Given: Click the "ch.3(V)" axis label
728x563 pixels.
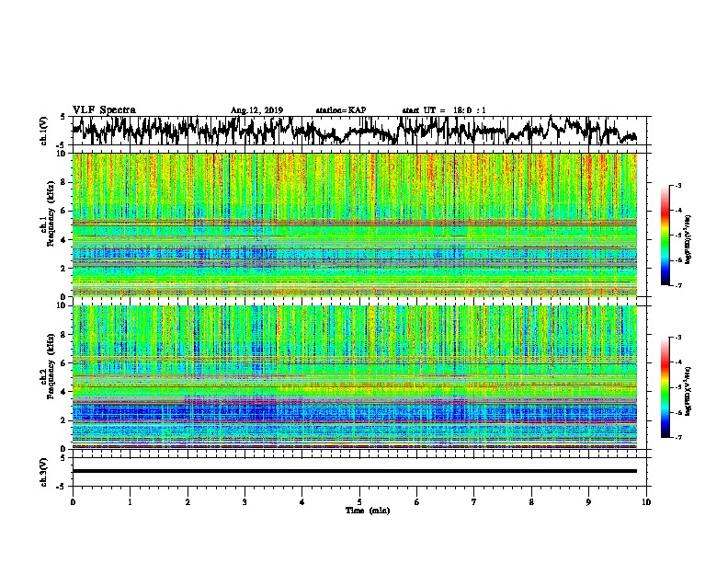Looking at the screenshot, I should coord(44,472).
